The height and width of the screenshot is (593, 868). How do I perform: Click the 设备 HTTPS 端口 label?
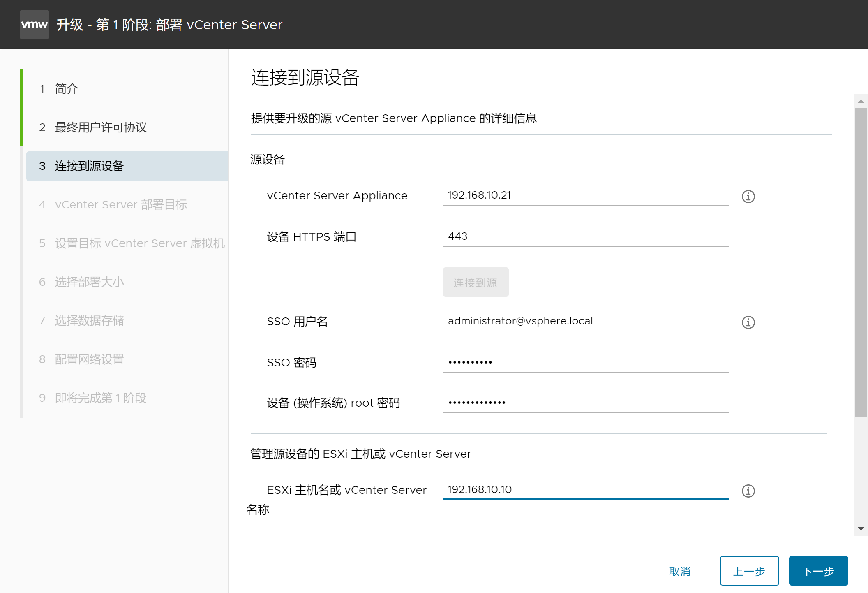[312, 237]
